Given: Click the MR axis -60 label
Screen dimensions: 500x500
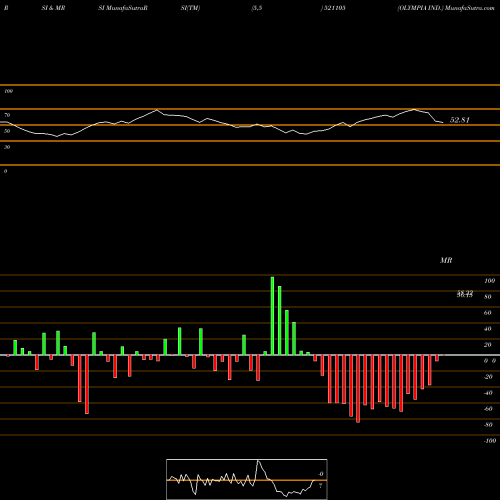Looking at the screenshot, I should [x=488, y=409].
